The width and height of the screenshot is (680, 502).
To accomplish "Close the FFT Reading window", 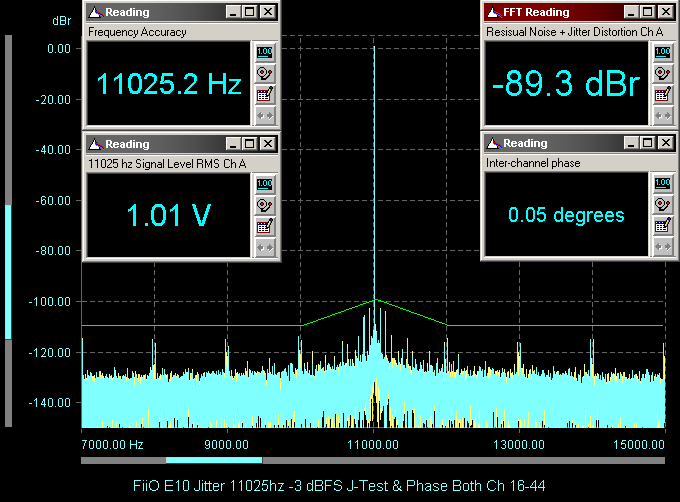I will (666, 12).
